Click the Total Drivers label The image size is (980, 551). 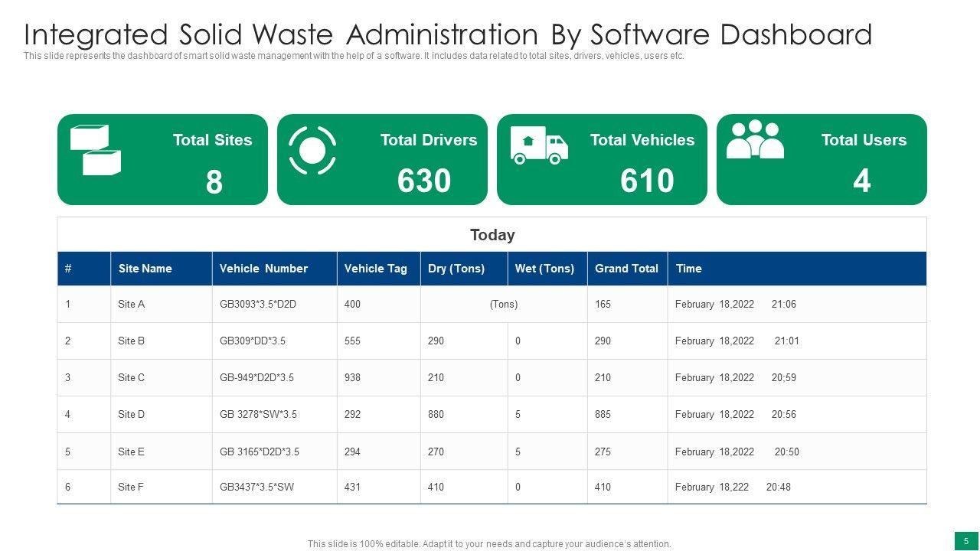[x=429, y=140]
